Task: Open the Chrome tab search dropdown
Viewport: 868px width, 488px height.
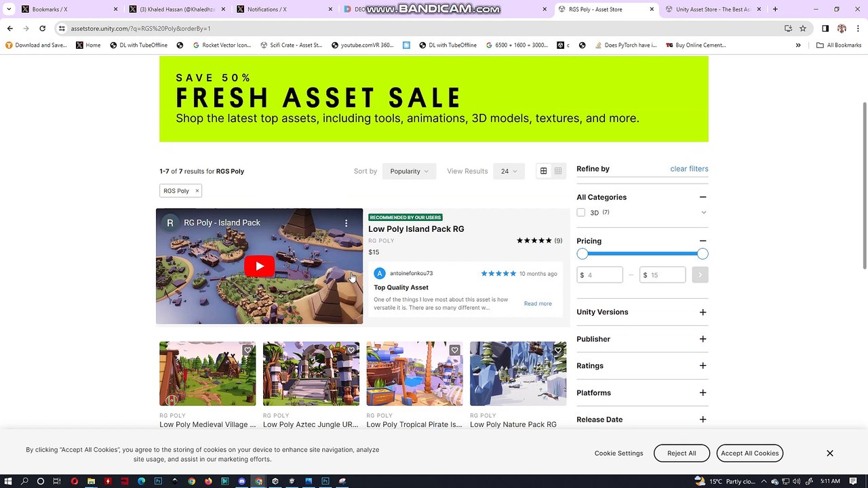Action: [9, 9]
